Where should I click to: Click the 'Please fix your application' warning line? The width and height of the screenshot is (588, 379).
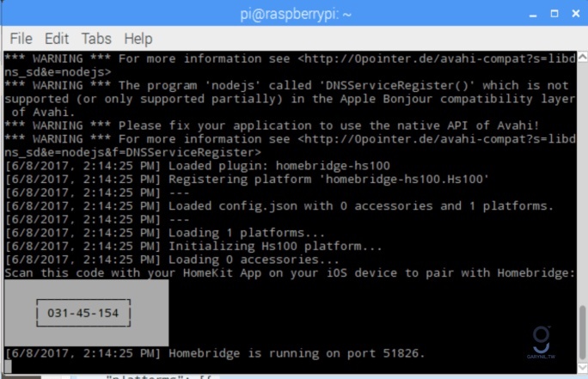(x=272, y=125)
